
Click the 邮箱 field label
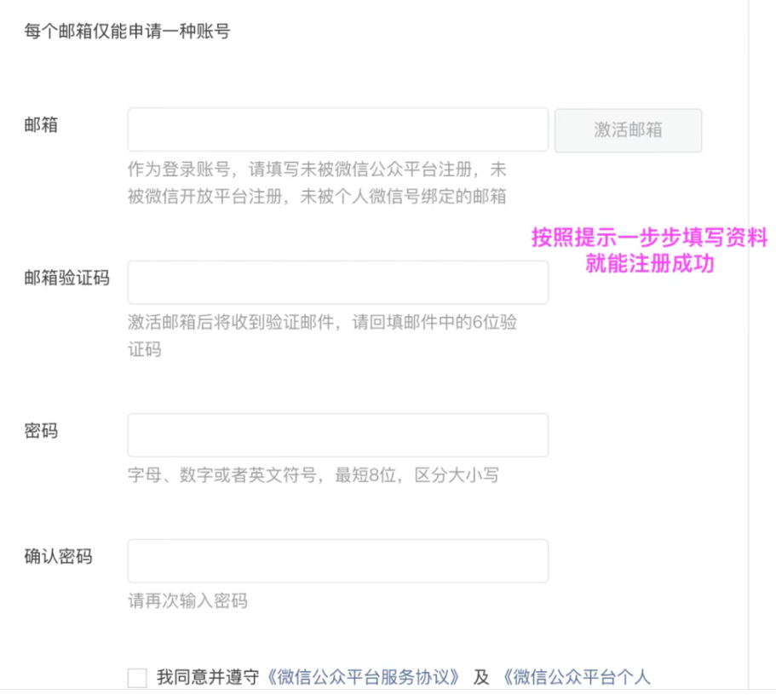point(39,124)
